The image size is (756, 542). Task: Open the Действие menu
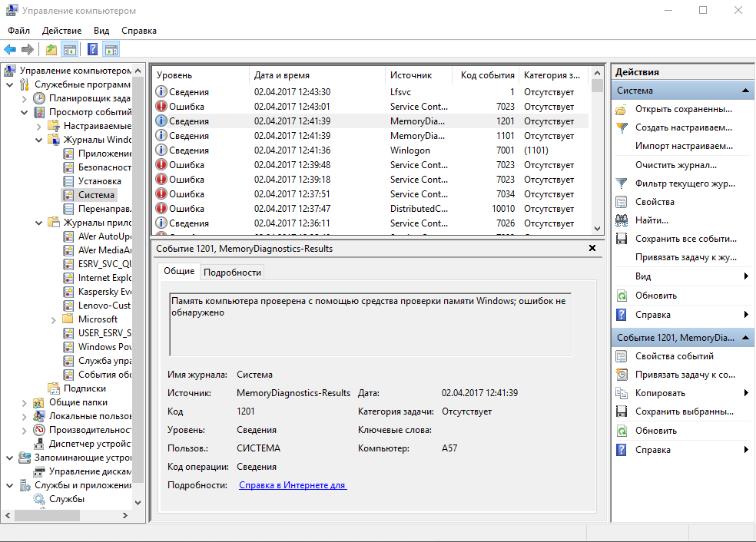coord(61,31)
